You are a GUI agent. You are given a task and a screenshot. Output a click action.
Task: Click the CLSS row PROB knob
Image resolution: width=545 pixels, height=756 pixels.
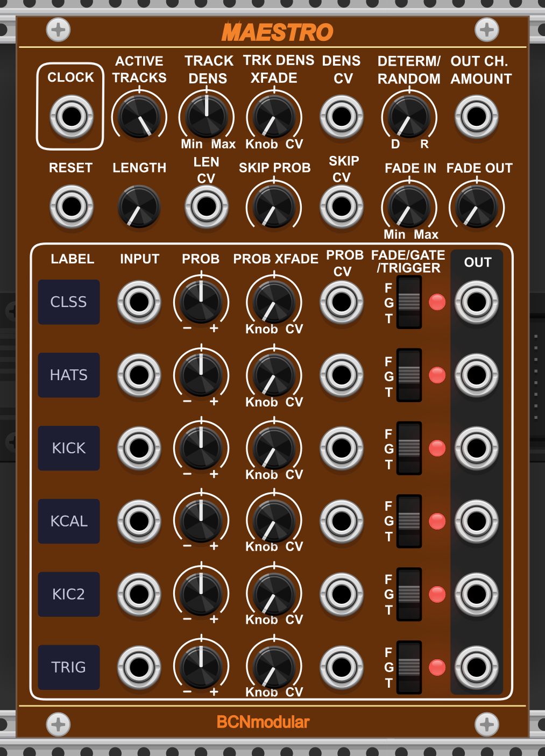[x=201, y=302]
